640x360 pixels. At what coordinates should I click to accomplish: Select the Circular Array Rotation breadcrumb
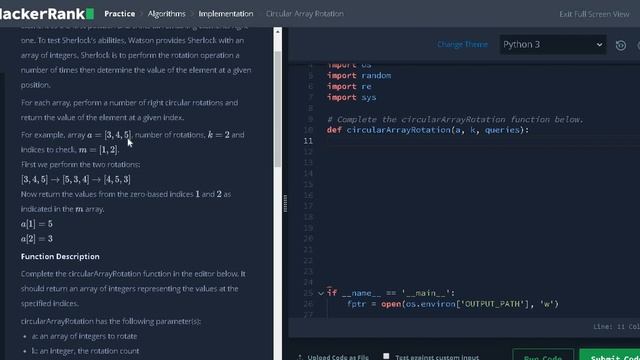point(304,13)
